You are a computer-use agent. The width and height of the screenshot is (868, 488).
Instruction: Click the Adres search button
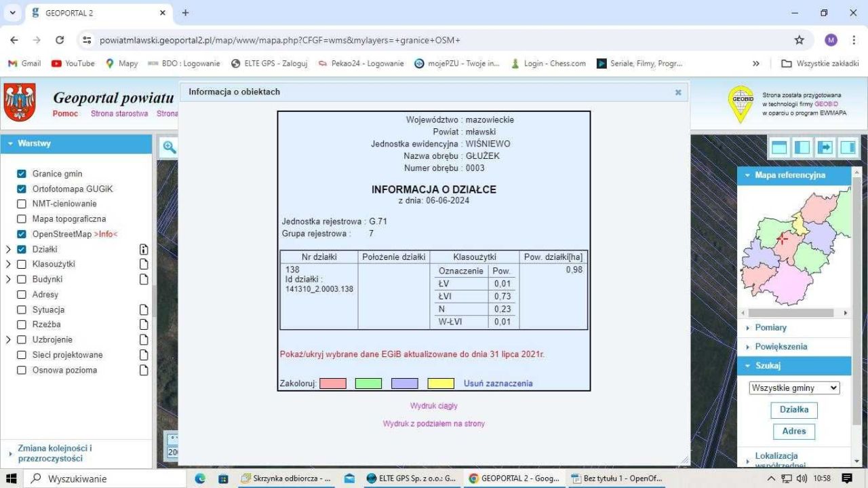point(794,431)
